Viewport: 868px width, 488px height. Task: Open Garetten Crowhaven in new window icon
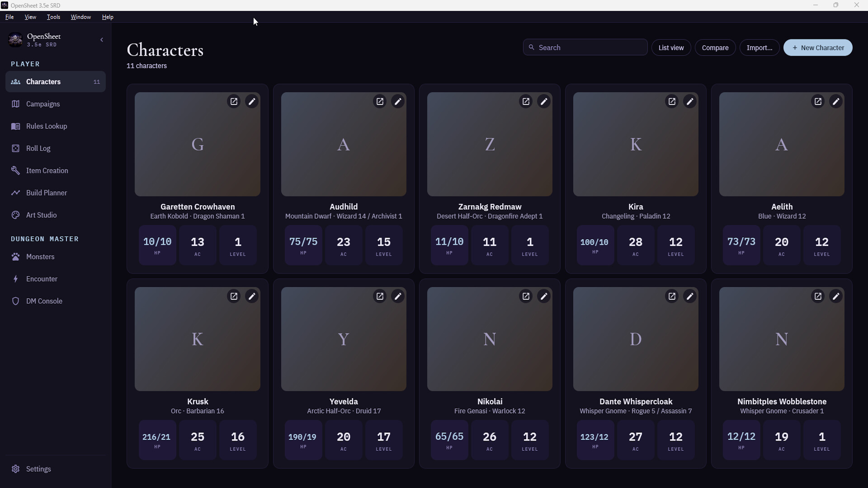point(234,102)
